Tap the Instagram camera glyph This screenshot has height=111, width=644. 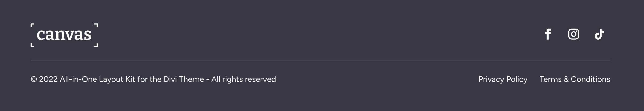tap(573, 34)
